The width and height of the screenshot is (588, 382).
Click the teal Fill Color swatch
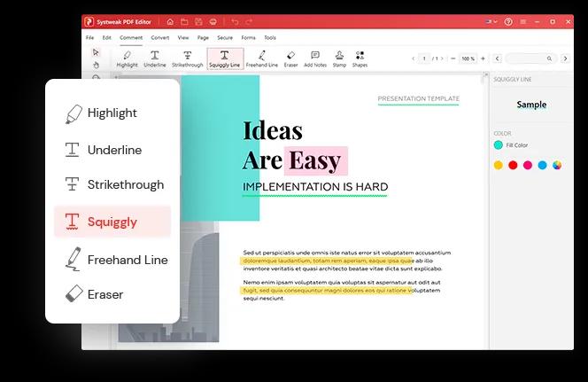click(499, 144)
